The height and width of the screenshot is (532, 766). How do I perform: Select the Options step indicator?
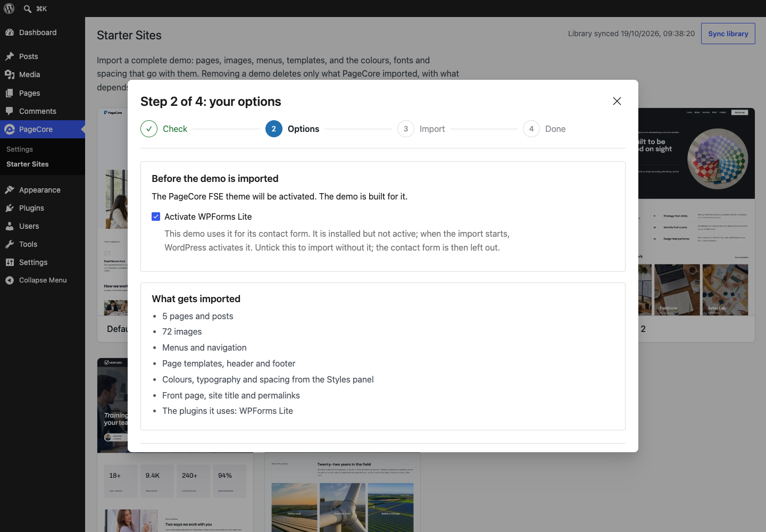pyautogui.click(x=293, y=129)
